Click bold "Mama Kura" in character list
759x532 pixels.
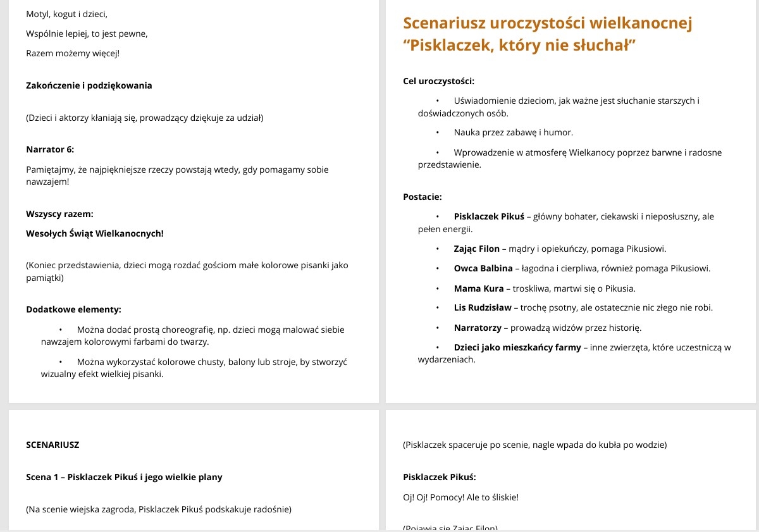[479, 288]
